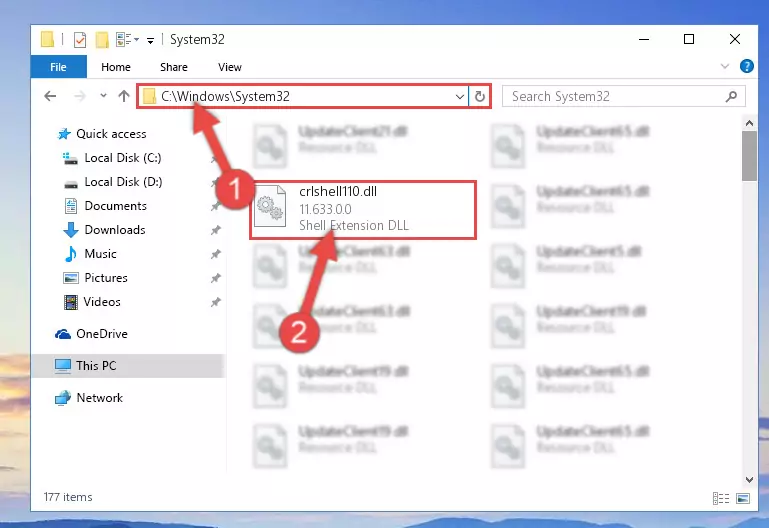Image resolution: width=769 pixels, height=528 pixels.
Task: Select Quick access in navigation pane
Action: click(111, 134)
